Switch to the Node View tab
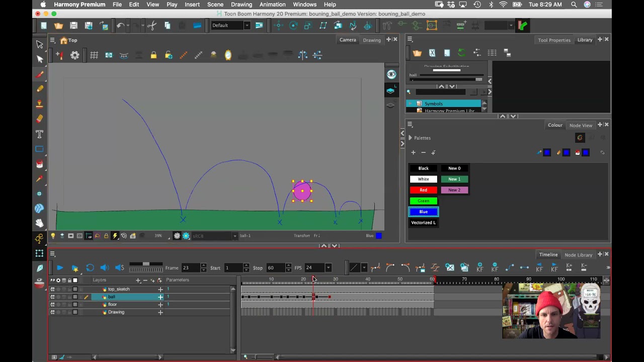The image size is (644, 362). tap(581, 125)
